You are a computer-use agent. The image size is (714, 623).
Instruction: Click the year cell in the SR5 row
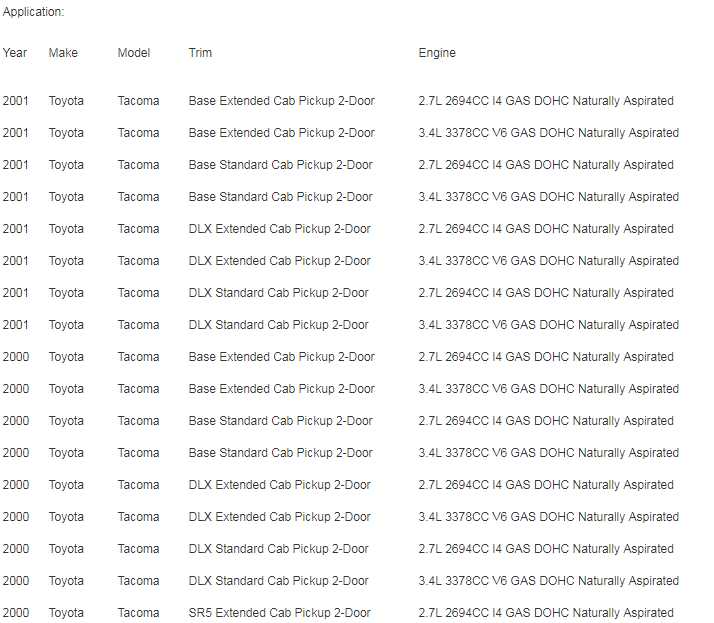click(16, 613)
